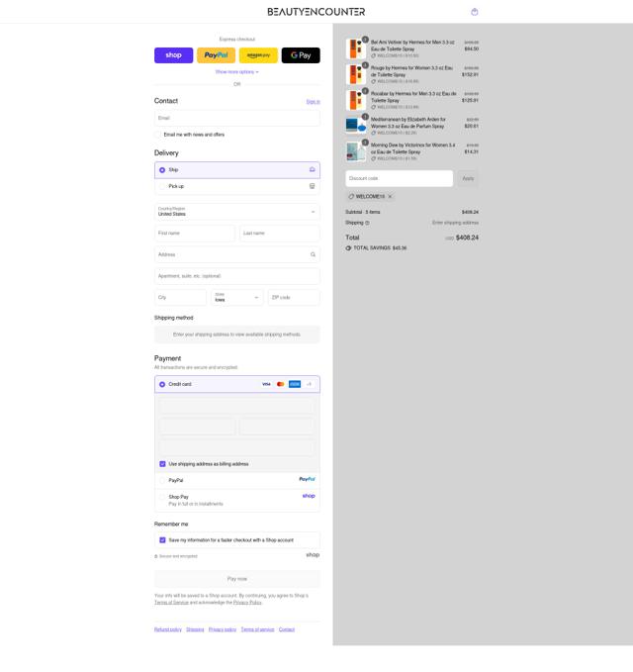
Task: Click Mediterranean by Elizabeth Arden thumbnail
Action: pyautogui.click(x=355, y=126)
